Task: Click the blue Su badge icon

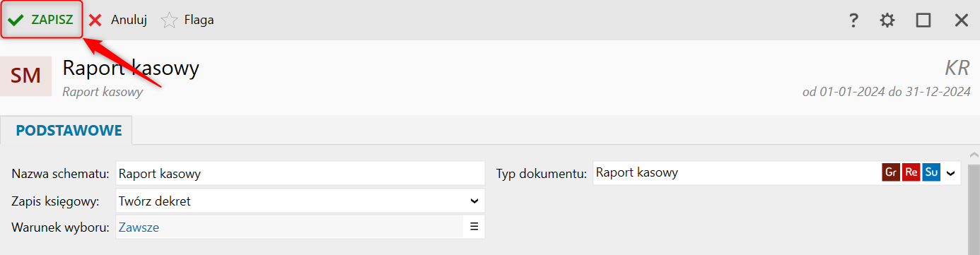Action: tap(931, 172)
